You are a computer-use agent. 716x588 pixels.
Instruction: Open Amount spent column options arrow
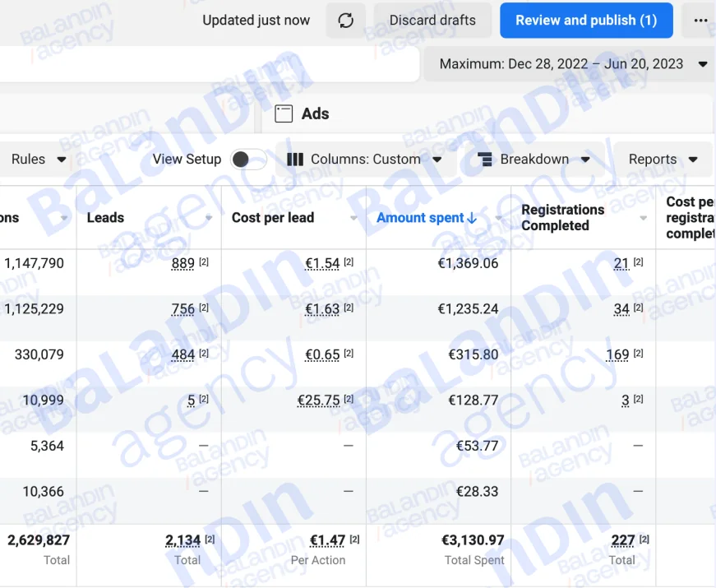coord(499,218)
